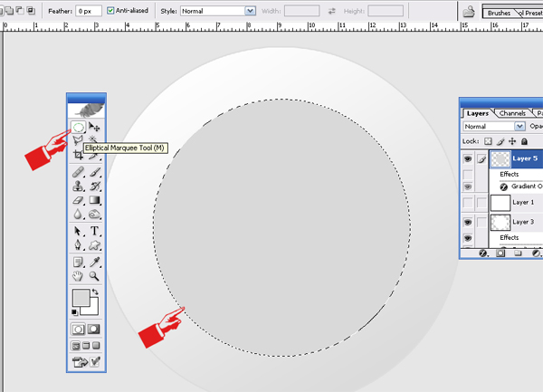Create new adjustment layer from panel footer
Viewport: 543px width, 392px height.
(x=536, y=253)
